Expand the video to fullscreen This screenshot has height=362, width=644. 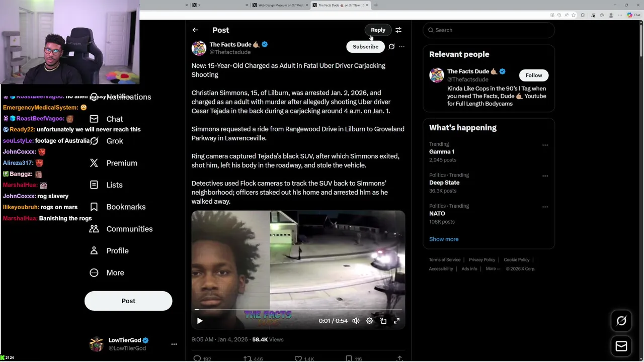396,321
